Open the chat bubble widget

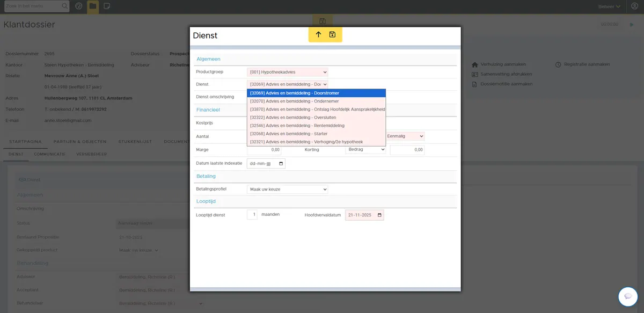tap(628, 296)
